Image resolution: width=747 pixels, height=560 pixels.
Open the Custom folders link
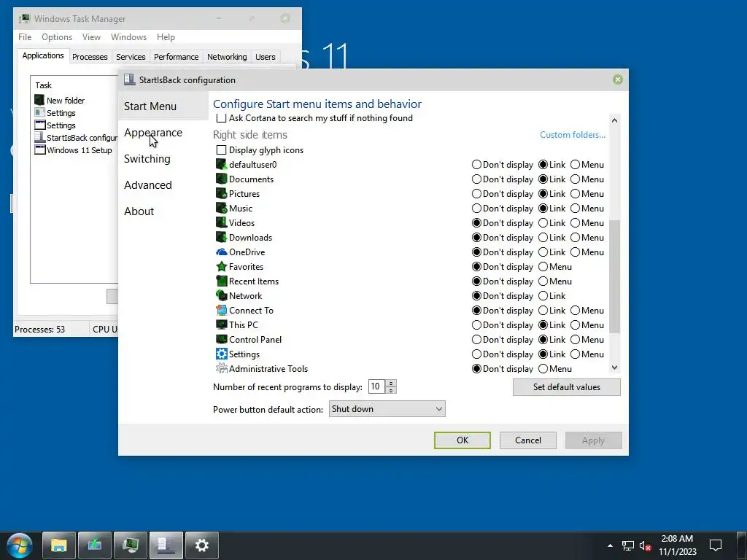click(573, 135)
